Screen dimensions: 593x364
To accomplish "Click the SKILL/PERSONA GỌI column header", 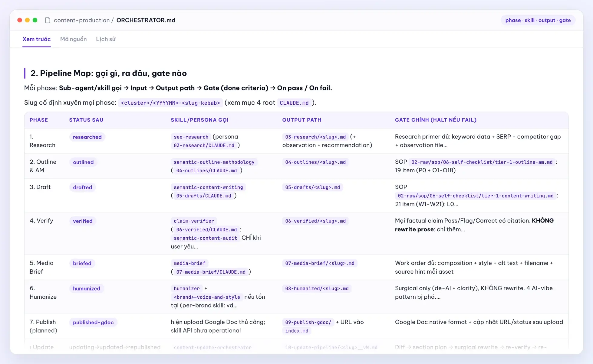I will pyautogui.click(x=199, y=120).
